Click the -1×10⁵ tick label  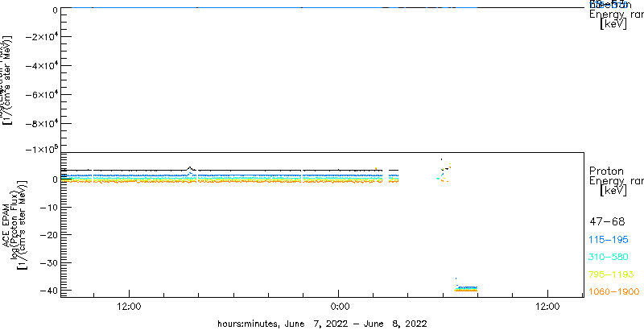click(41, 149)
